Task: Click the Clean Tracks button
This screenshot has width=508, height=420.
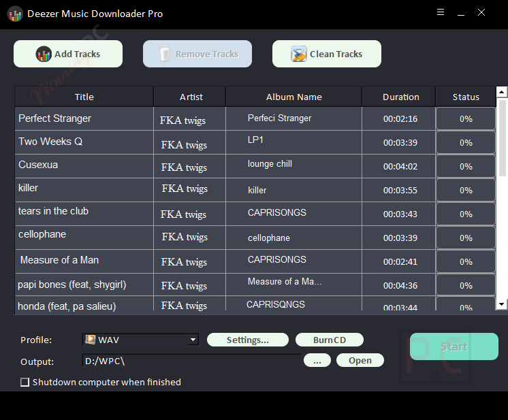Action: pos(327,54)
